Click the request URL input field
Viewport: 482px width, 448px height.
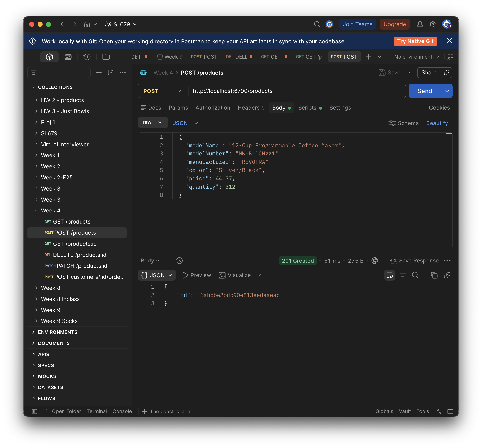click(x=297, y=91)
